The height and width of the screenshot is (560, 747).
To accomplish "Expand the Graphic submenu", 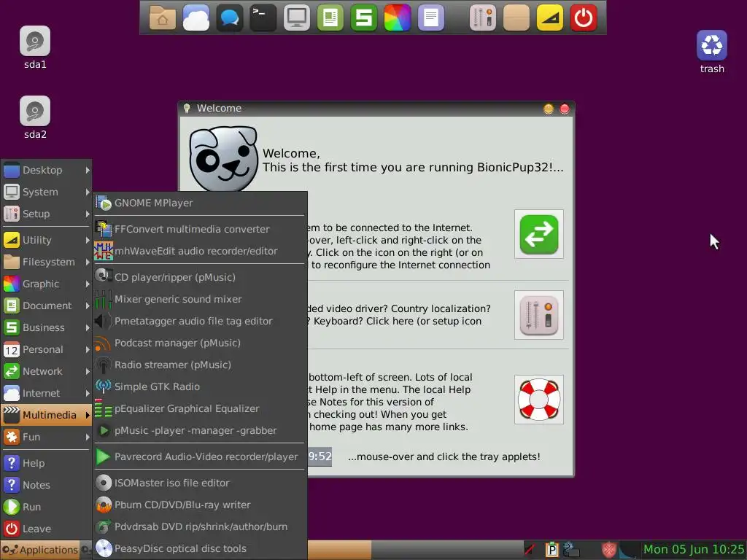I will (46, 284).
